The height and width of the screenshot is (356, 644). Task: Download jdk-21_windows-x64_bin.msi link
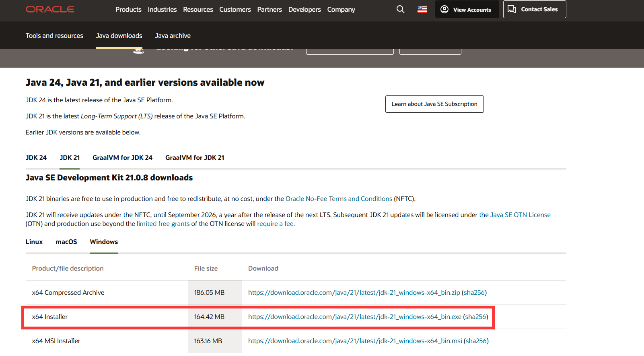[x=355, y=341]
